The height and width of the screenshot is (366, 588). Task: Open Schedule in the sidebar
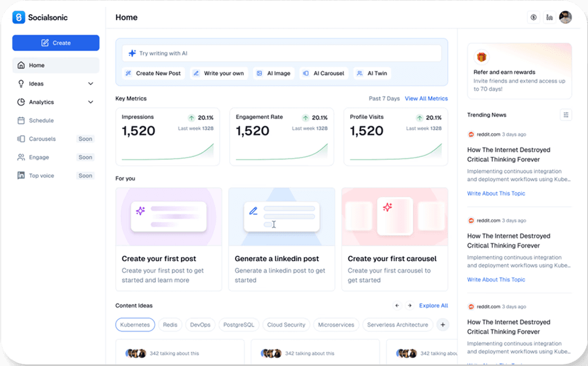[x=56, y=120]
